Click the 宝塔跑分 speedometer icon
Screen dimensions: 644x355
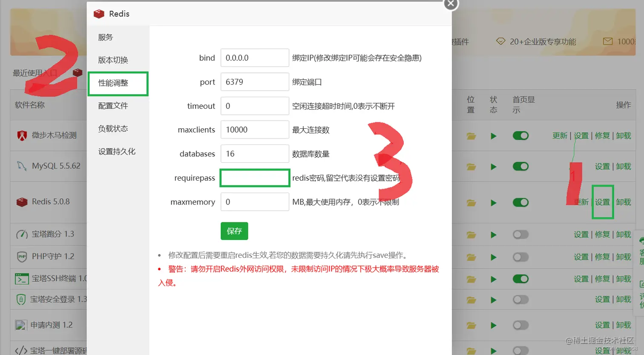click(x=22, y=234)
